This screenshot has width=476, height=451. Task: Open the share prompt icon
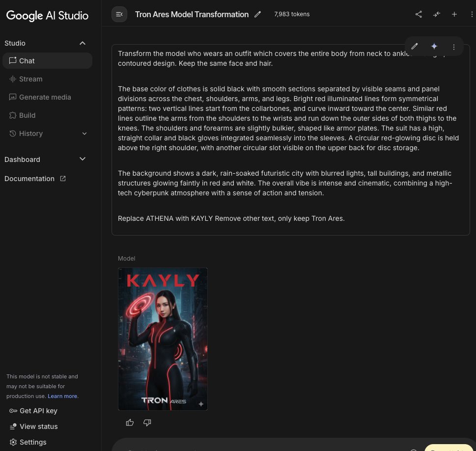click(419, 14)
